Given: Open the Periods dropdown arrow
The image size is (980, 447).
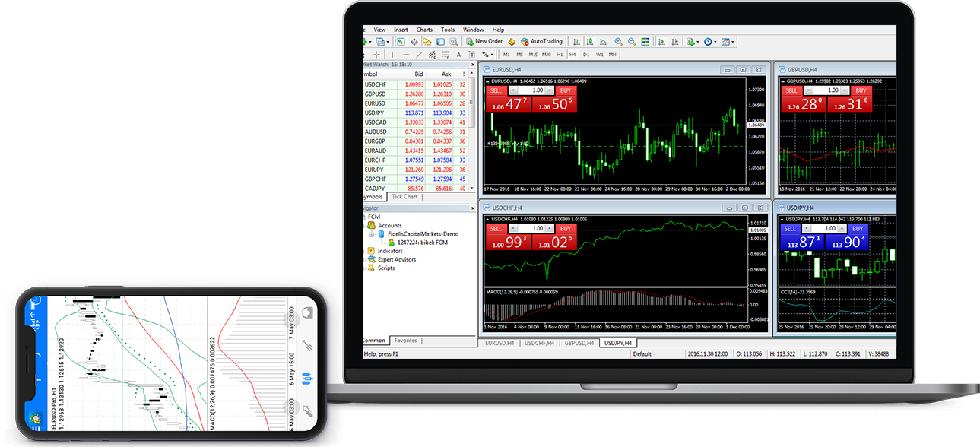Looking at the screenshot, I should pos(715,43).
